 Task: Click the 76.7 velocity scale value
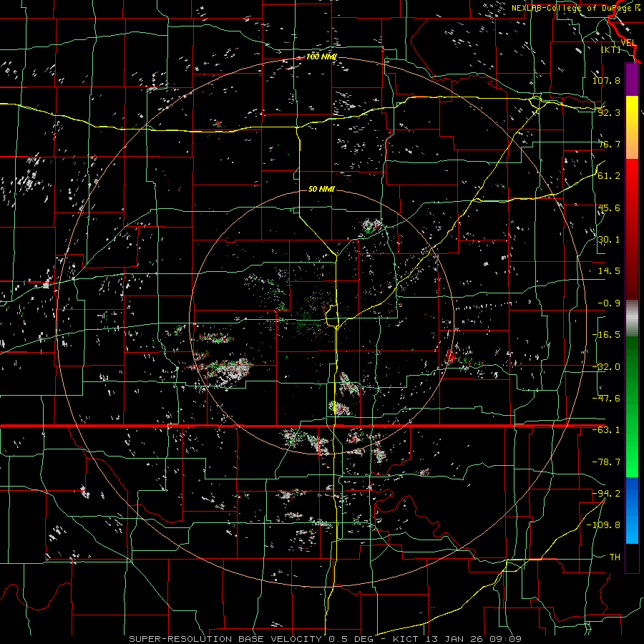pos(609,144)
